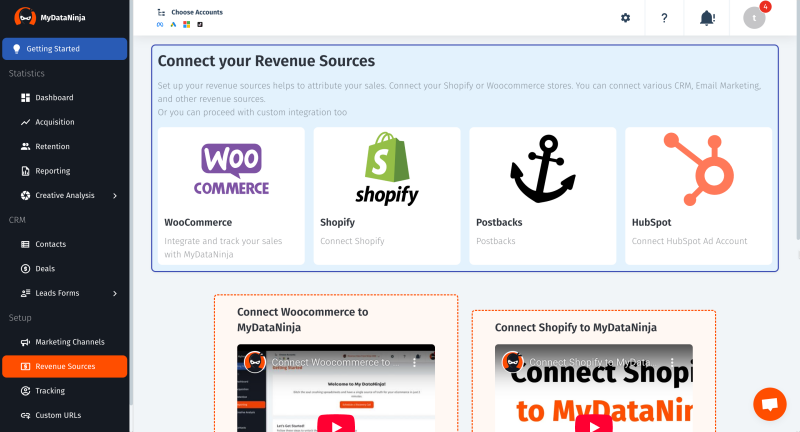Click the Getting Started lightbulb icon
The height and width of the screenshot is (432, 800).
pyautogui.click(x=16, y=49)
